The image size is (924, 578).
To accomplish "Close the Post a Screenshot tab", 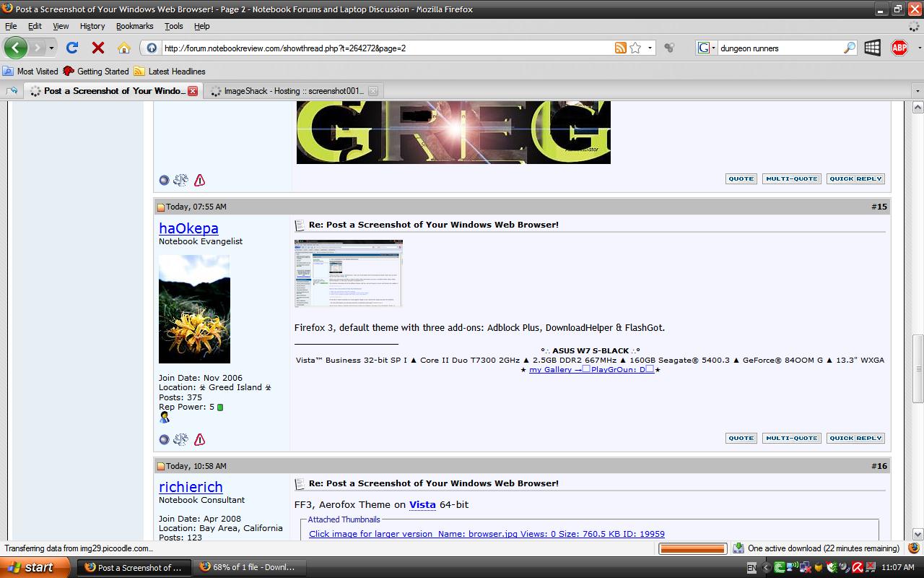I will [193, 91].
